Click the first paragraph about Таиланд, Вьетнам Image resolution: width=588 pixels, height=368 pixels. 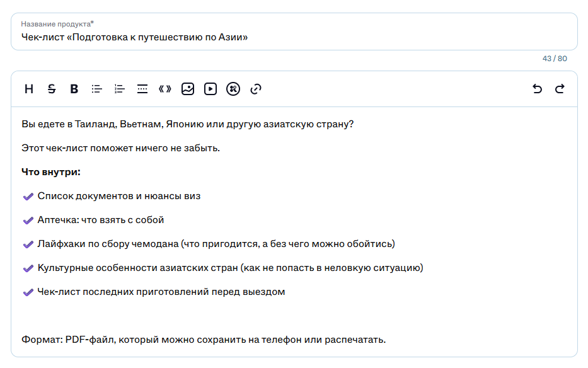[188, 124]
